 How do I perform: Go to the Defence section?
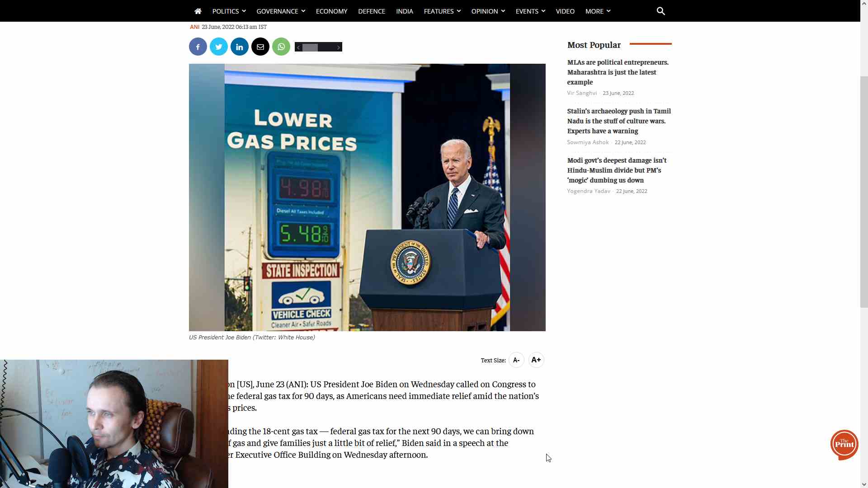click(372, 11)
